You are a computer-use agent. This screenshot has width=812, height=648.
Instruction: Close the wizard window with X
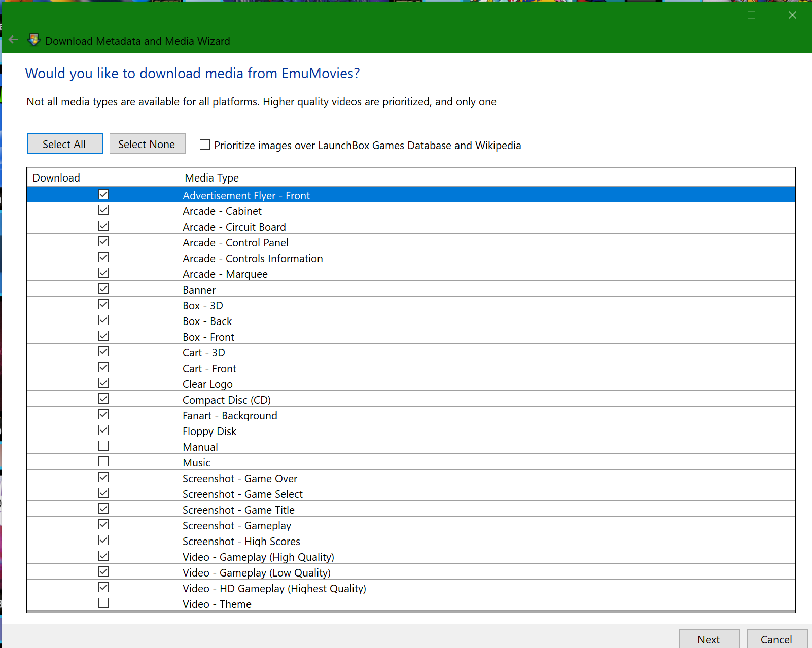(x=792, y=15)
